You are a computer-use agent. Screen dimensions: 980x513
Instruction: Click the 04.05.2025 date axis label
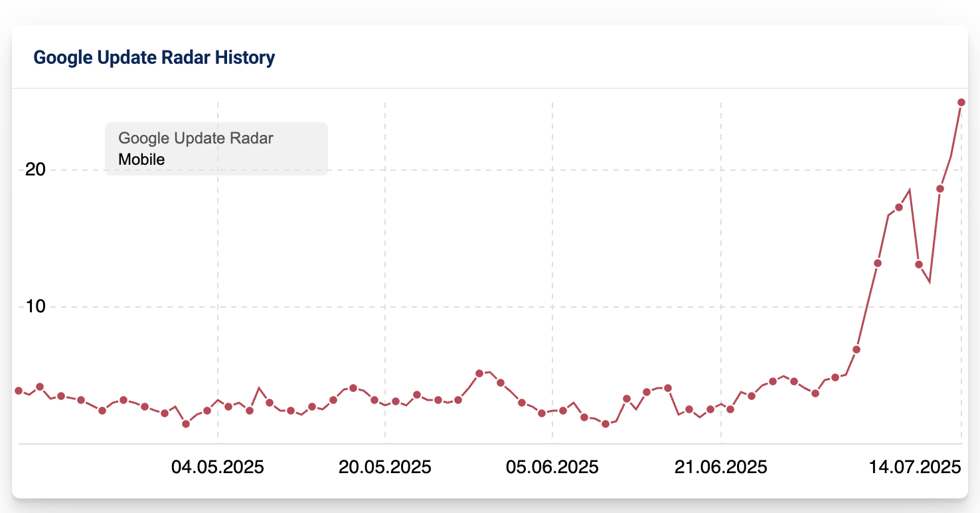pyautogui.click(x=218, y=467)
